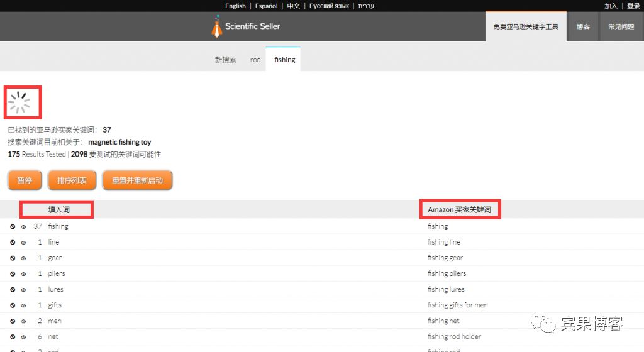The image size is (644, 352).
Task: Switch language to Русский язык
Action: [329, 6]
